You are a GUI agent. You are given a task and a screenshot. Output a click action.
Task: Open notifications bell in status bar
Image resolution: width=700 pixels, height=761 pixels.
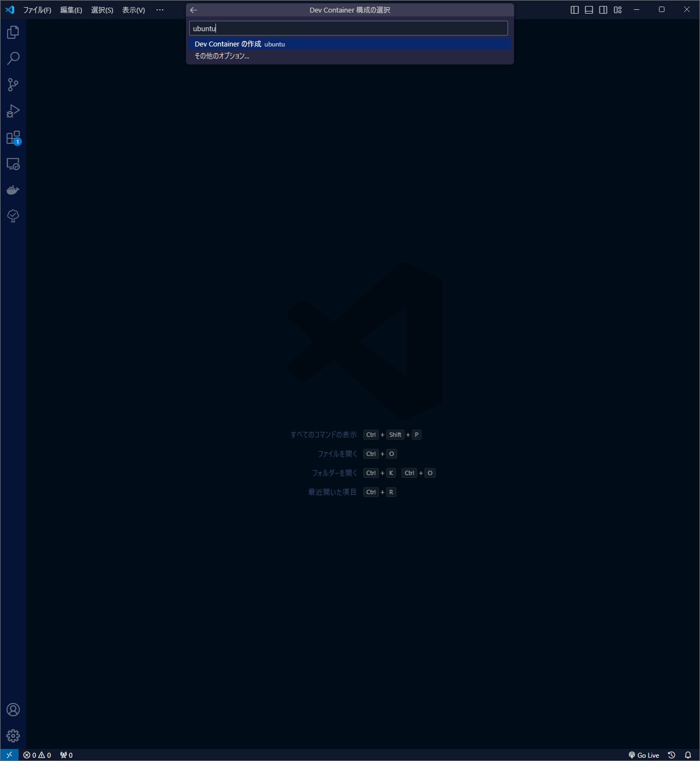688,755
